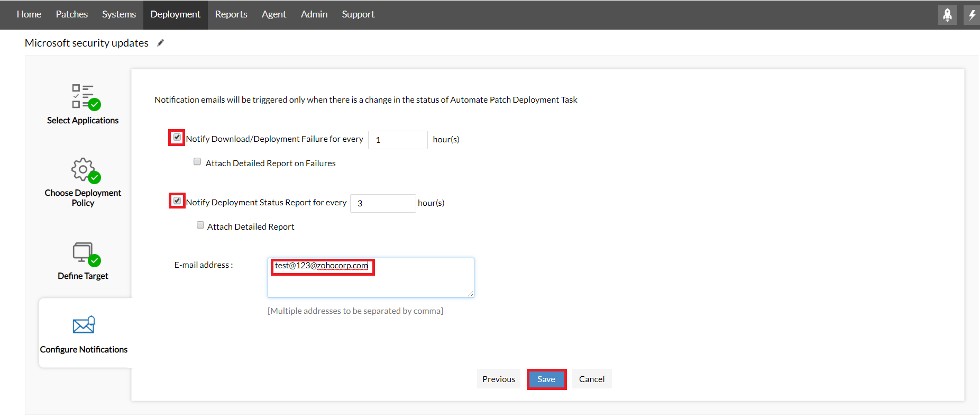The width and height of the screenshot is (980, 417).
Task: Enable Attach Detailed Report on Failures
Action: click(197, 162)
